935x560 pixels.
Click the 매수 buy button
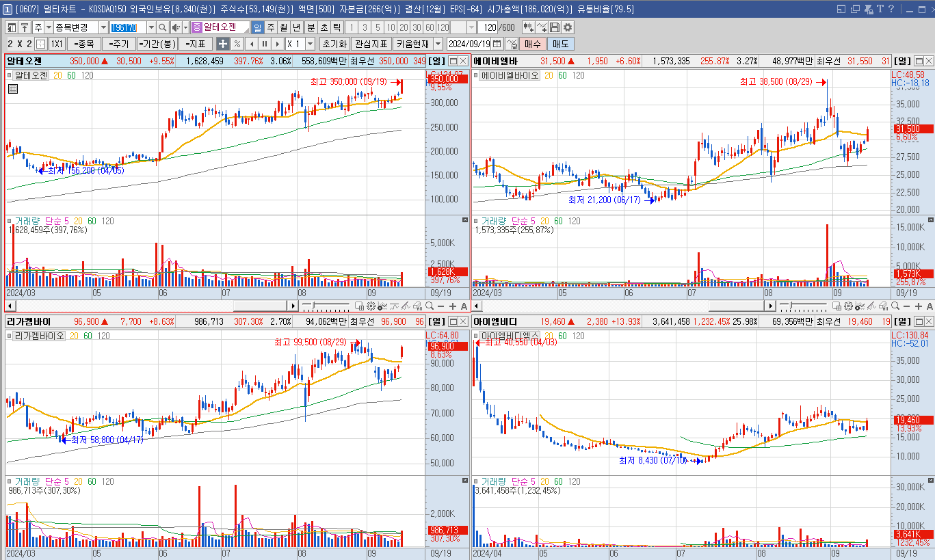(x=532, y=44)
